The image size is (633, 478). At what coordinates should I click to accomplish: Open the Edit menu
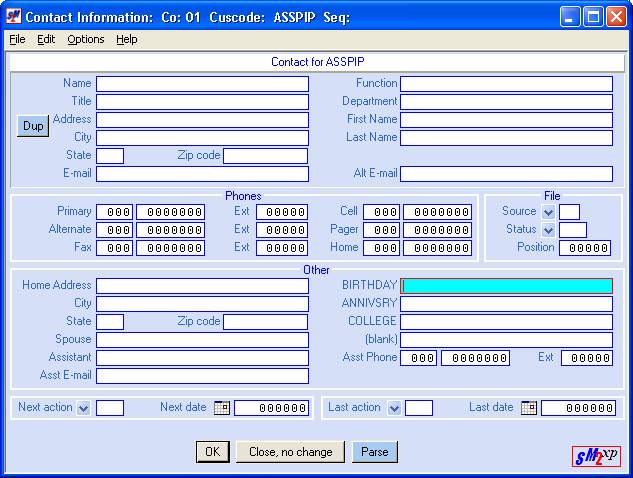(x=46, y=39)
